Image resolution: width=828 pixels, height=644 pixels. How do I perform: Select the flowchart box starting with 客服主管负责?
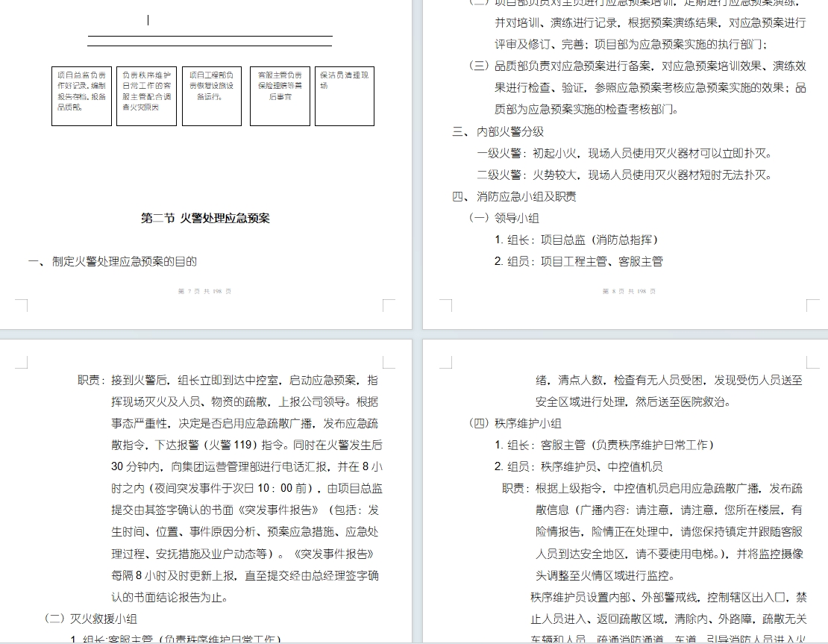coord(280,96)
